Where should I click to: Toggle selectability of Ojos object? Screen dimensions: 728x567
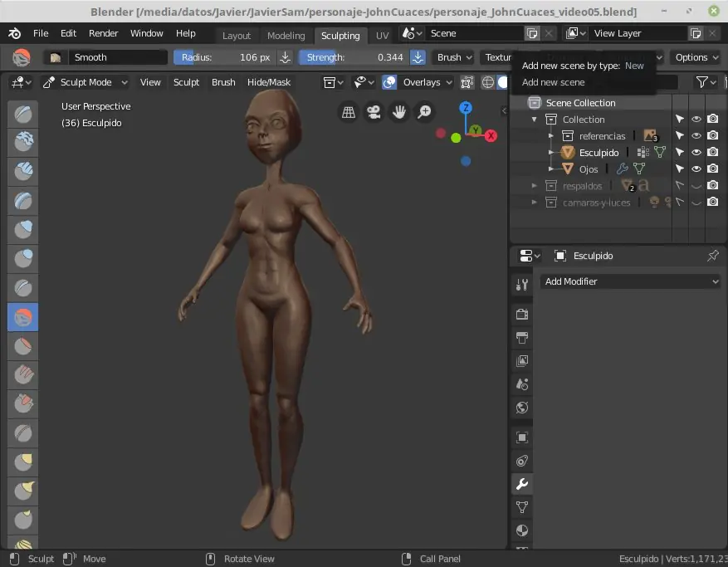click(x=679, y=169)
